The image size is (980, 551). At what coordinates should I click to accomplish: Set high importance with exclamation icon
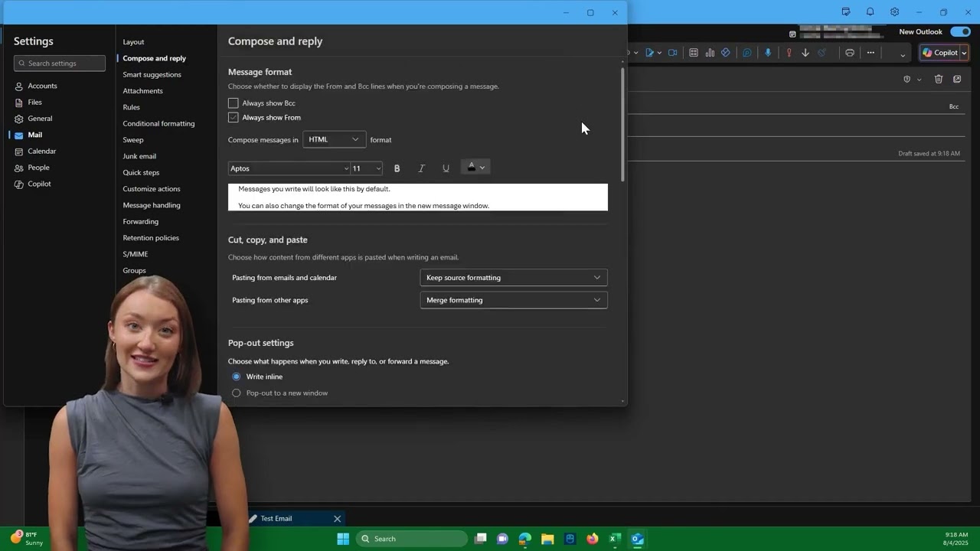[789, 53]
